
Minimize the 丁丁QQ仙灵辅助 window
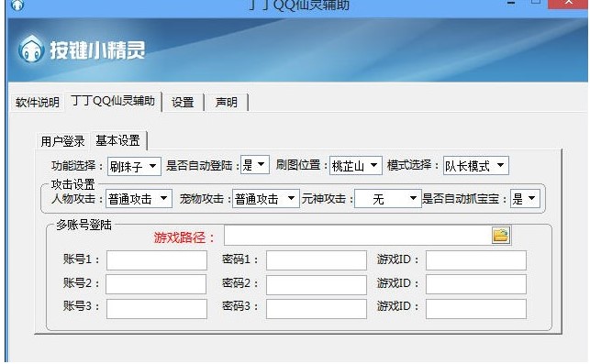510,3
